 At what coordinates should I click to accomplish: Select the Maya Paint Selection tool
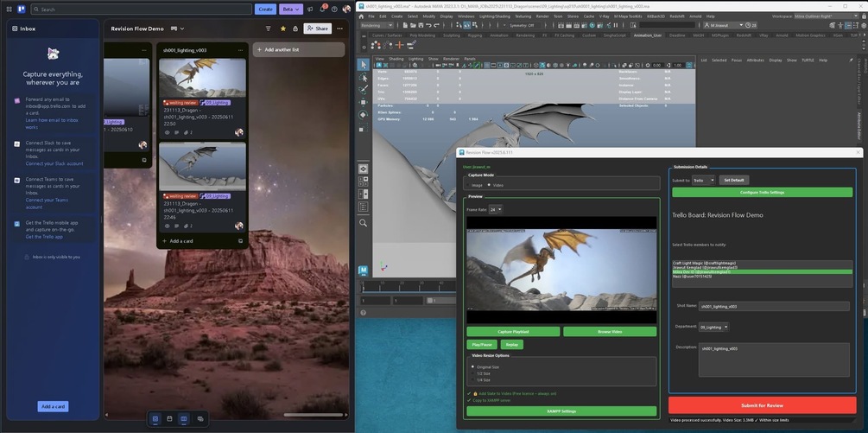pyautogui.click(x=363, y=90)
